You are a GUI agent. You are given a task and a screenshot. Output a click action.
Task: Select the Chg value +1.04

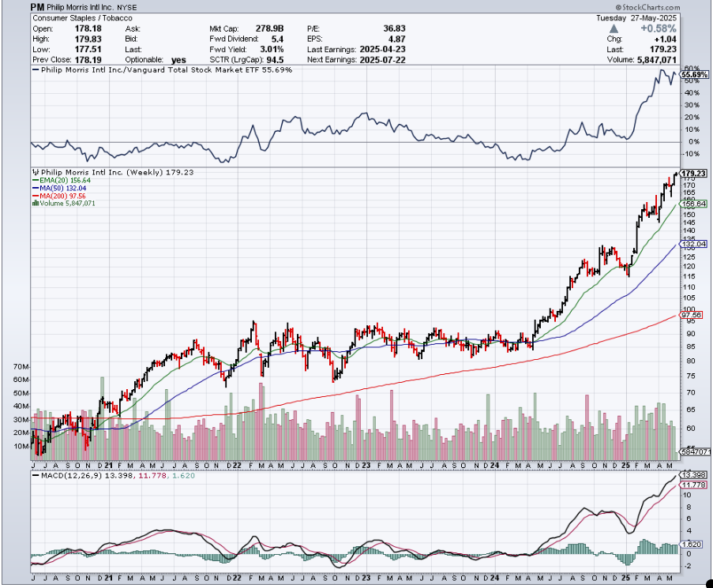(x=666, y=39)
